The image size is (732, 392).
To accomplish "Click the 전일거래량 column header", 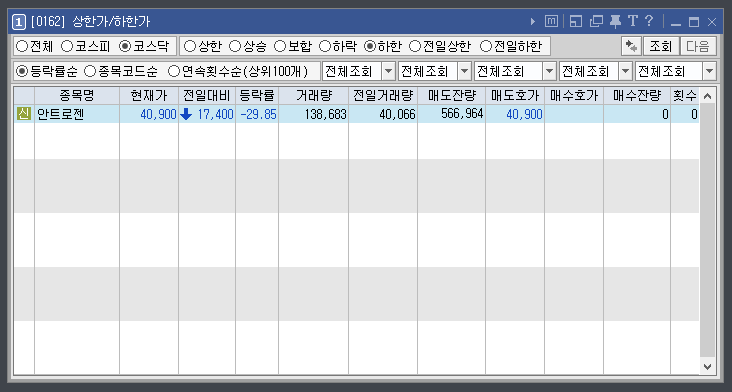I will click(383, 96).
